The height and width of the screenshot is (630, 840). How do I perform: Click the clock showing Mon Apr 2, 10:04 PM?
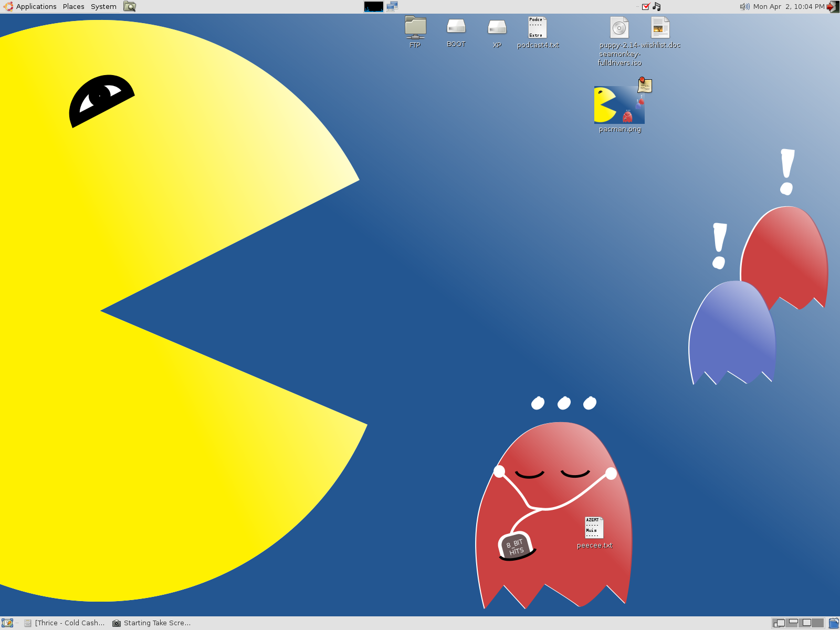[x=789, y=6]
